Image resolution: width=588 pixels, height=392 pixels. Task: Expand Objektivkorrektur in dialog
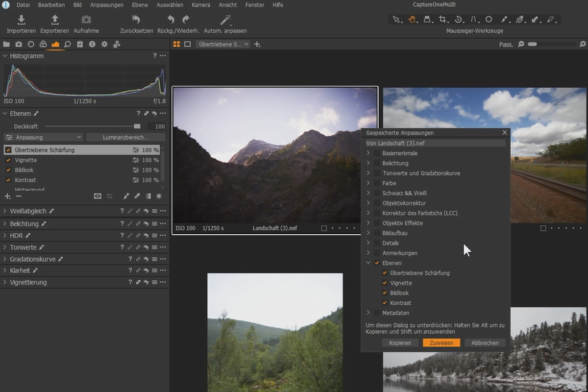[x=368, y=203]
